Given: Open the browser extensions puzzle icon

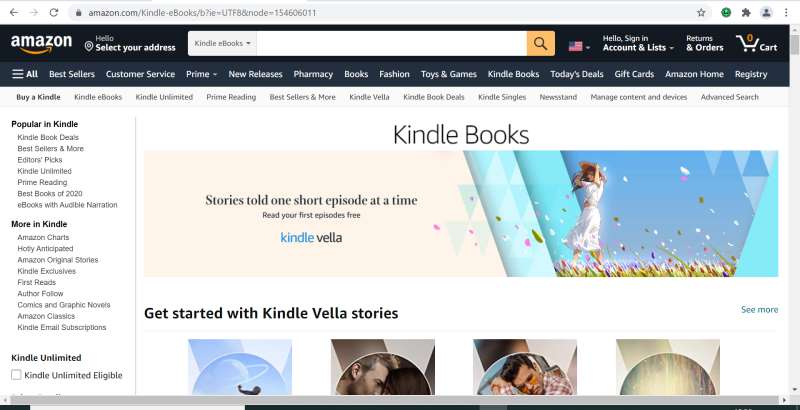Looking at the screenshot, I should (x=746, y=13).
